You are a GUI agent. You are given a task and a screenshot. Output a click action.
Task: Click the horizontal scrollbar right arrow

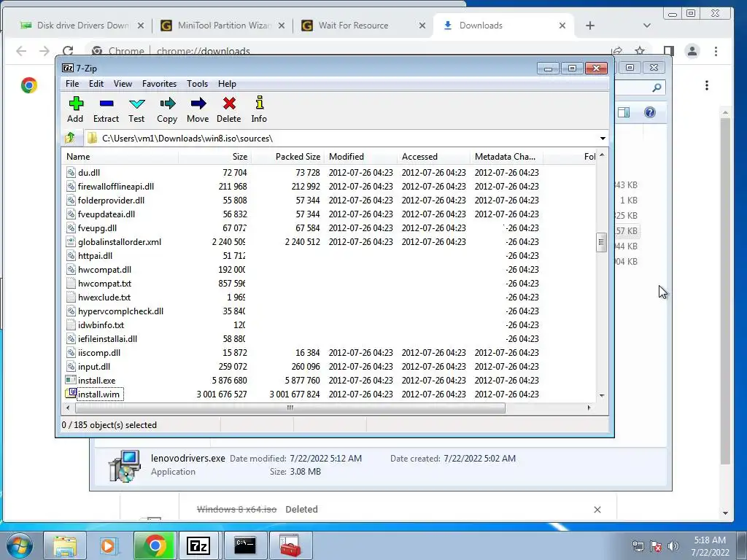click(x=589, y=408)
